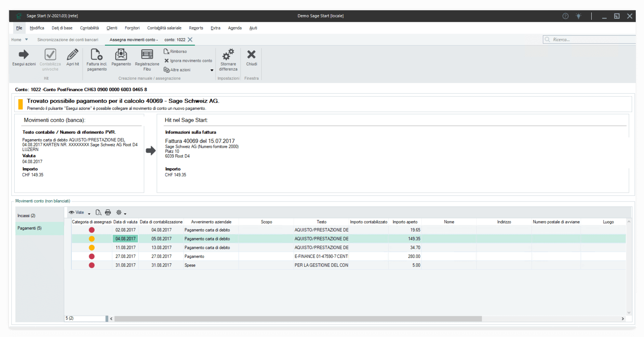
Task: Click E-FINANCE 01-47590-7 CENT text cell
Action: (x=321, y=256)
